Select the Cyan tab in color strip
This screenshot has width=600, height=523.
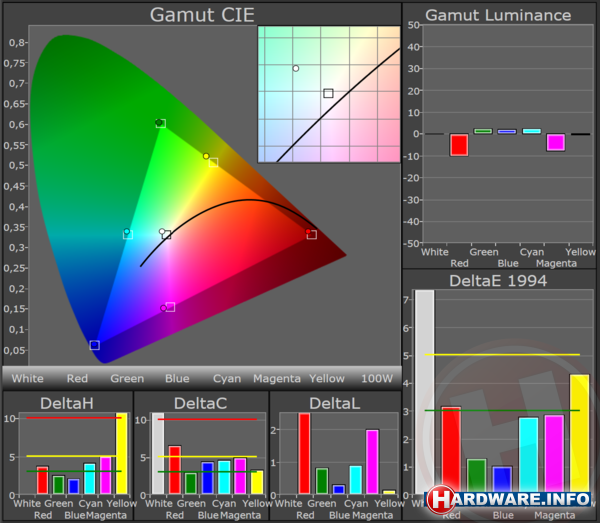point(227,379)
